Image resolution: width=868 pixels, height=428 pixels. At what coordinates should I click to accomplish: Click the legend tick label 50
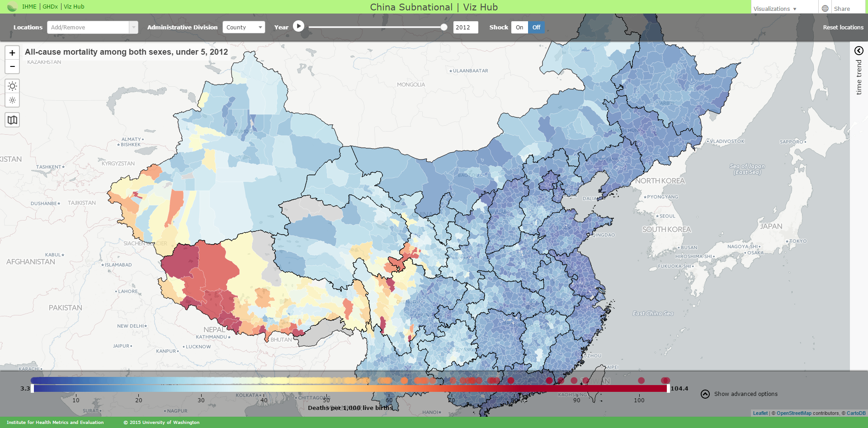click(x=326, y=400)
